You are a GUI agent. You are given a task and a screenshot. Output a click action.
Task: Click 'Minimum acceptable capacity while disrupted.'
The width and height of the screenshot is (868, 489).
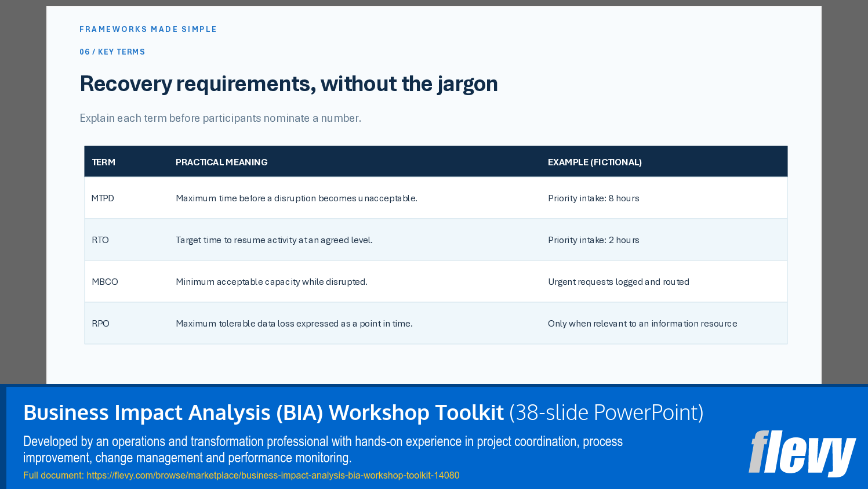[271, 282]
